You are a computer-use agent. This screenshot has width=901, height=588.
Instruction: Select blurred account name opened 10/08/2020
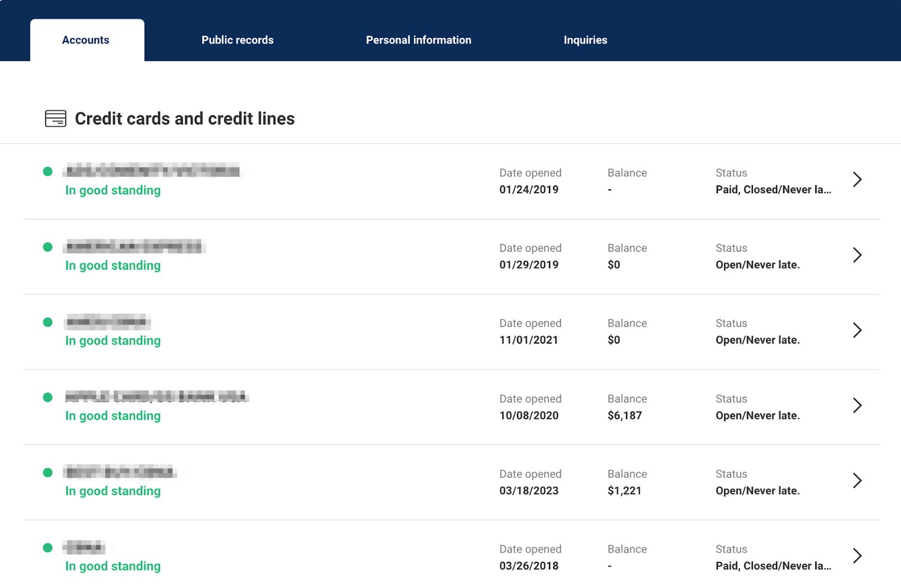pyautogui.click(x=157, y=397)
